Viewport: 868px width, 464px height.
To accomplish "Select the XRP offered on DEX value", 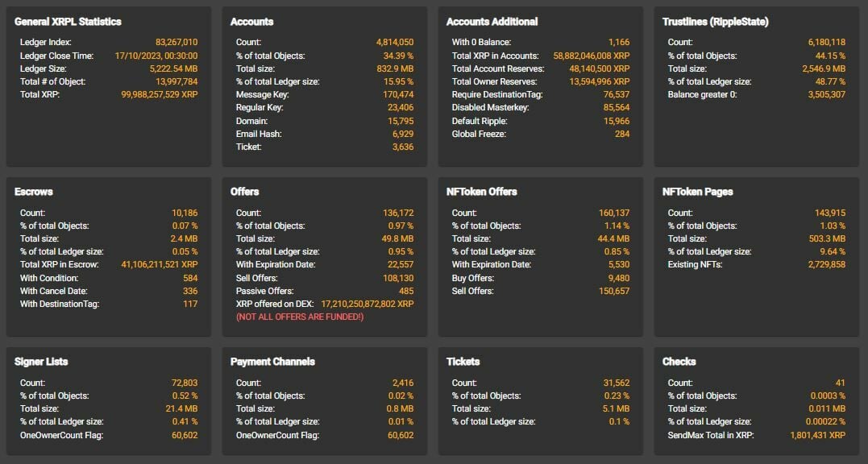I will (367, 304).
